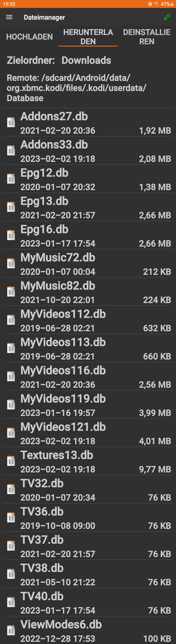Viewport: 176px width, 644px height.
Task: Choose MyVideos121.db from the list
Action: coord(88,433)
